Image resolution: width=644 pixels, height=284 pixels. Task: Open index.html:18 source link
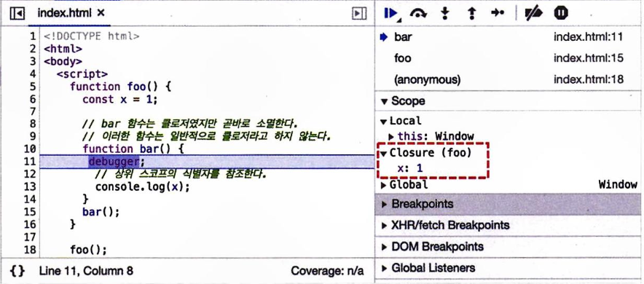[x=588, y=79]
